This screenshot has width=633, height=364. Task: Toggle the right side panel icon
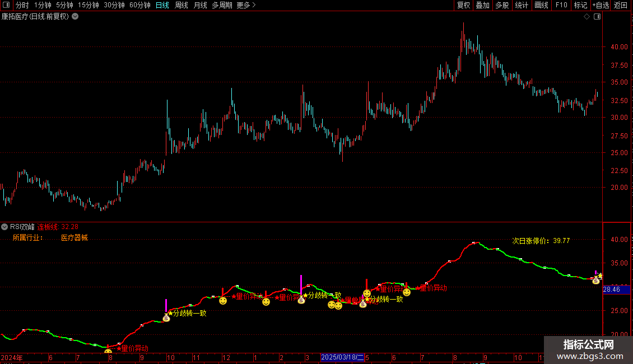click(597, 17)
